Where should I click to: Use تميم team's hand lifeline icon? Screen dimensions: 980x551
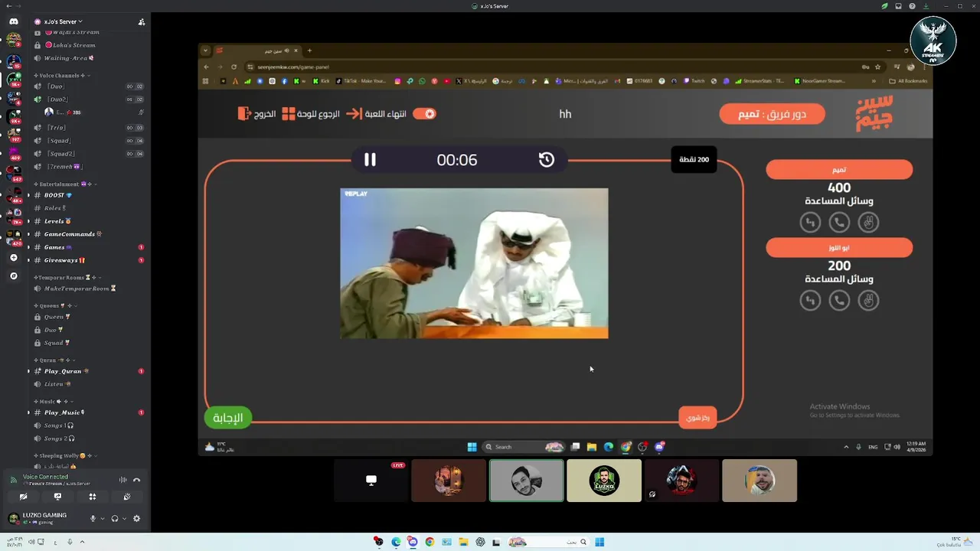coord(868,222)
